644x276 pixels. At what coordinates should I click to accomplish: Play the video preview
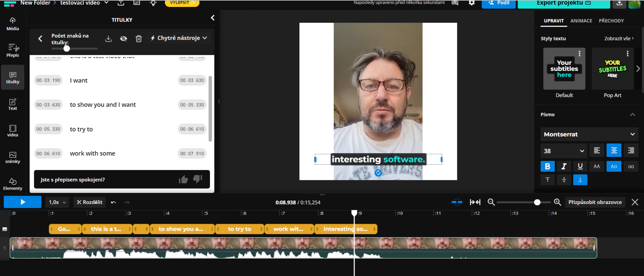point(23,202)
